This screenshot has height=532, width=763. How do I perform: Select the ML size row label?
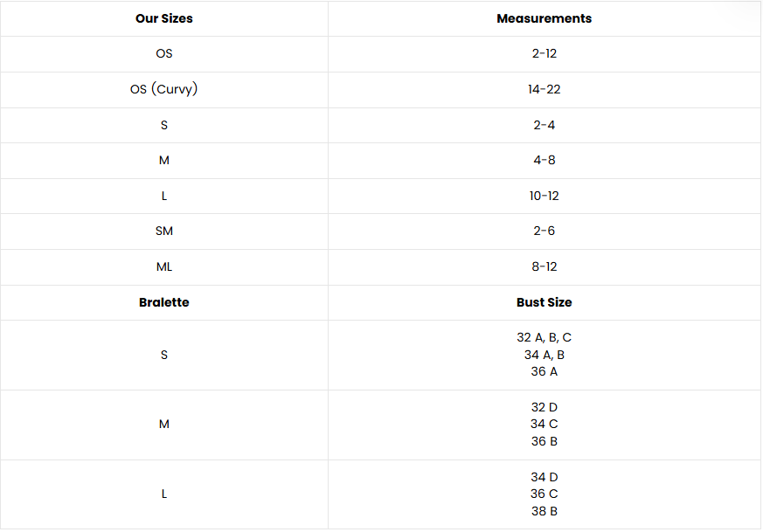[x=164, y=267]
